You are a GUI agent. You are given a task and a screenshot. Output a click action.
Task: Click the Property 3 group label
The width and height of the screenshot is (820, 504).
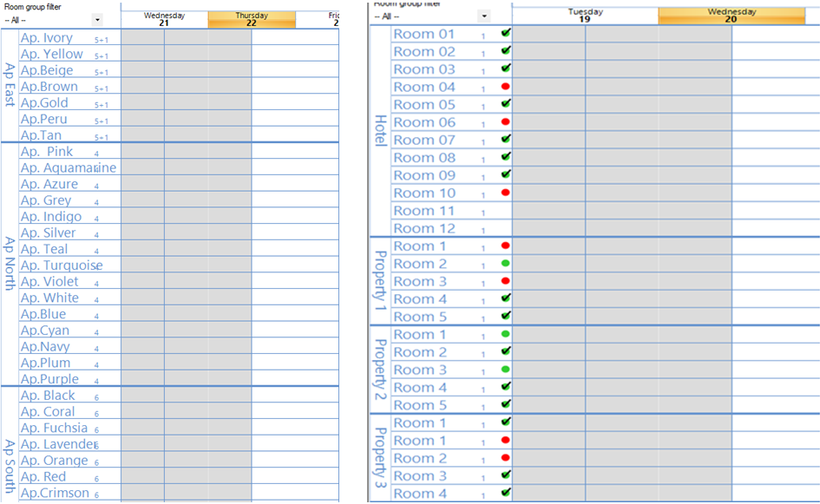tap(381, 458)
